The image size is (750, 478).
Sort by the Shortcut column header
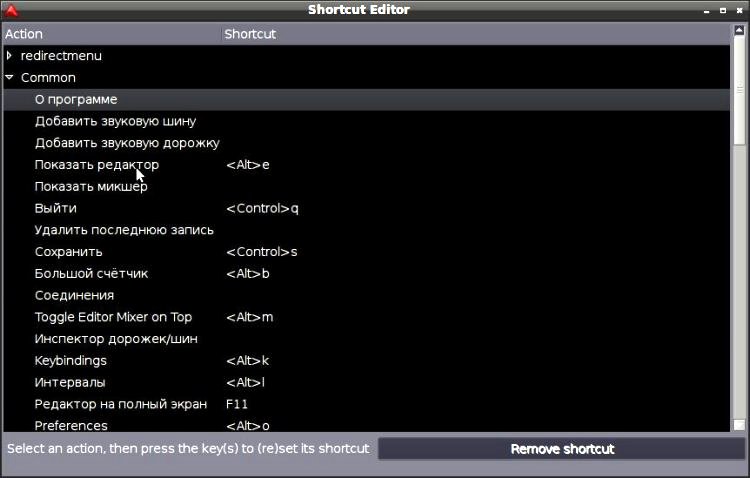pyautogui.click(x=476, y=34)
